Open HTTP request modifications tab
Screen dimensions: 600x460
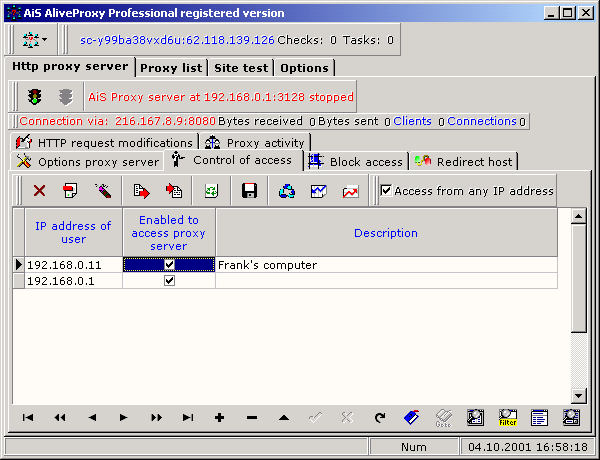(x=104, y=143)
